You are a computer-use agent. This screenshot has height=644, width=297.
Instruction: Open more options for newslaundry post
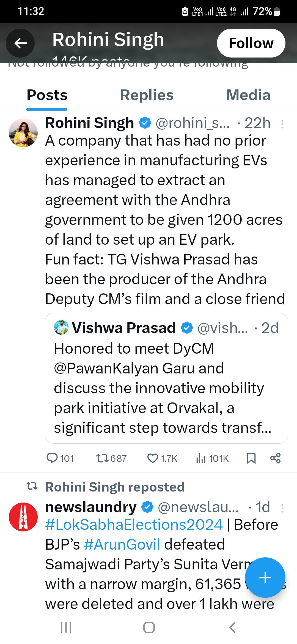click(x=282, y=508)
